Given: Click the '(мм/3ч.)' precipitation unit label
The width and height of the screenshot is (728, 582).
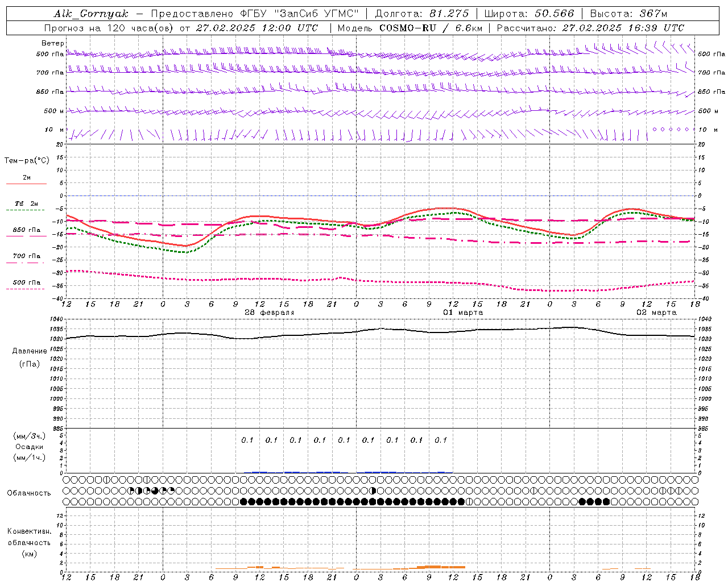Looking at the screenshot, I should (30, 436).
